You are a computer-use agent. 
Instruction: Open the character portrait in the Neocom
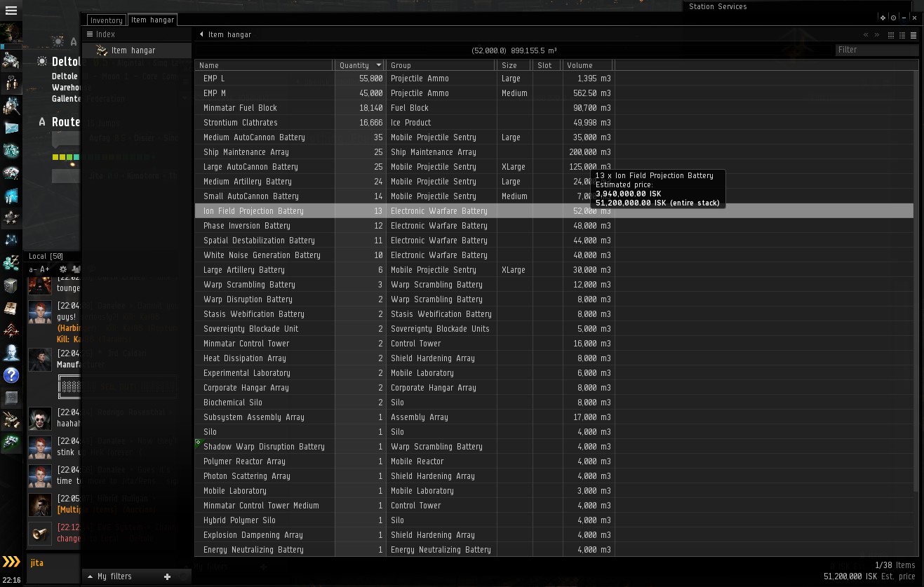point(11,34)
